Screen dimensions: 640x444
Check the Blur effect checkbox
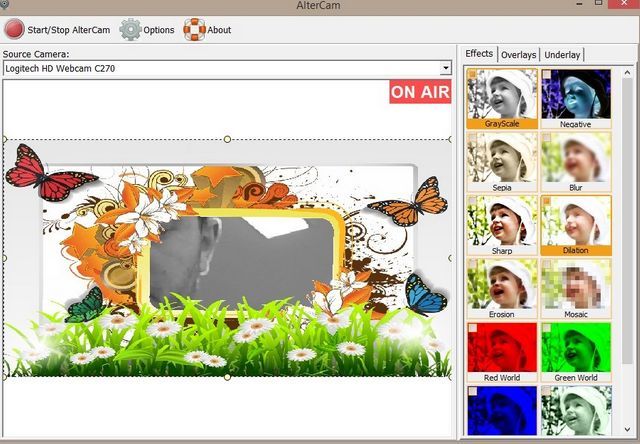[546, 137]
